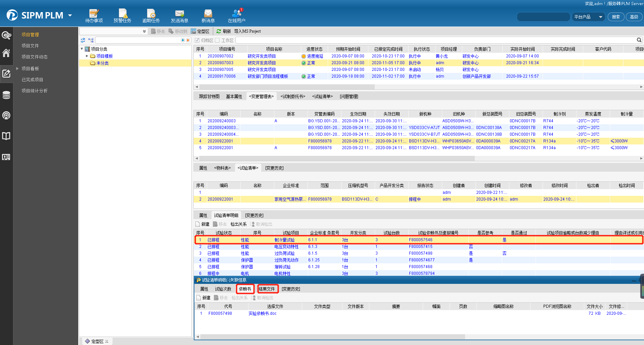Click the database icon in left sidebar

[x=6, y=95]
